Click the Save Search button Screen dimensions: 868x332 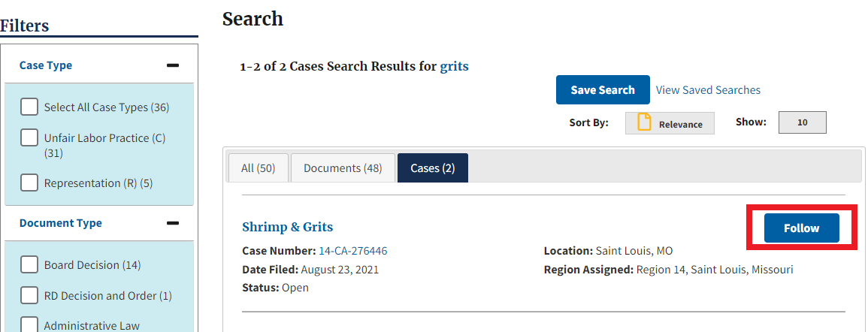(x=603, y=90)
